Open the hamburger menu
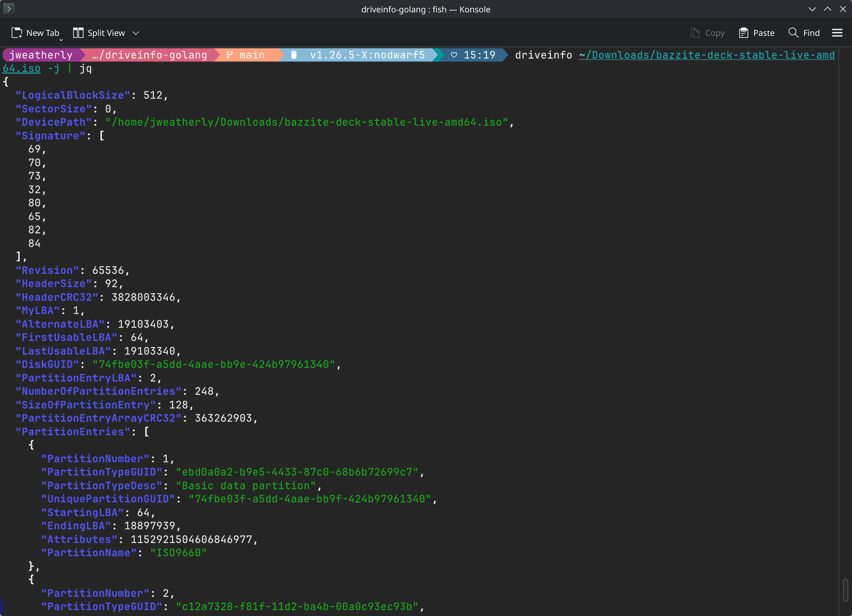The image size is (852, 616). coord(837,33)
